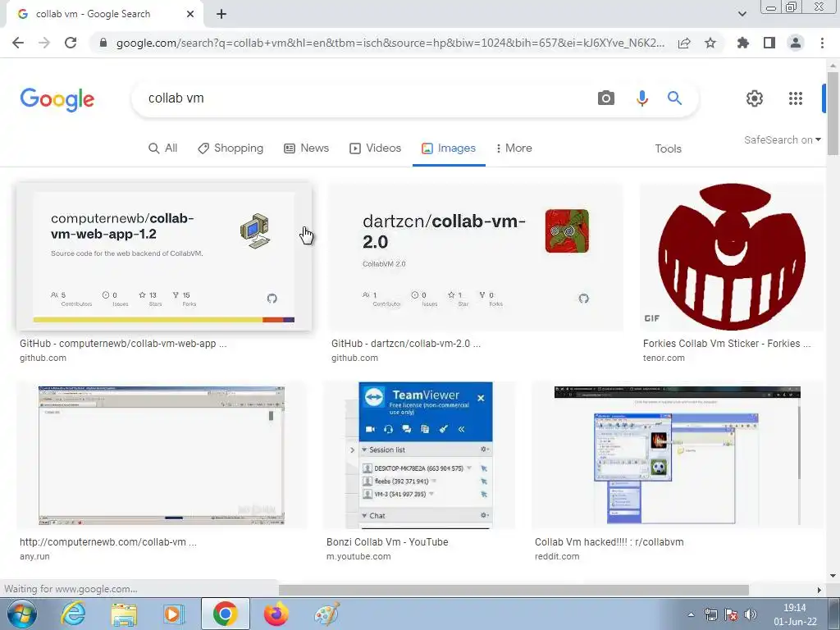Expand the More search options menu
This screenshot has width=840, height=630.
click(x=514, y=148)
